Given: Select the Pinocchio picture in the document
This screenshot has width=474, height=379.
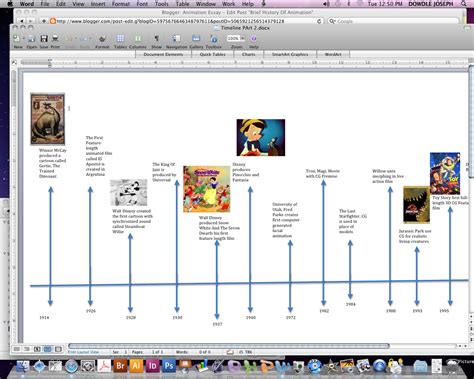Looking at the screenshot, I should point(261,137).
